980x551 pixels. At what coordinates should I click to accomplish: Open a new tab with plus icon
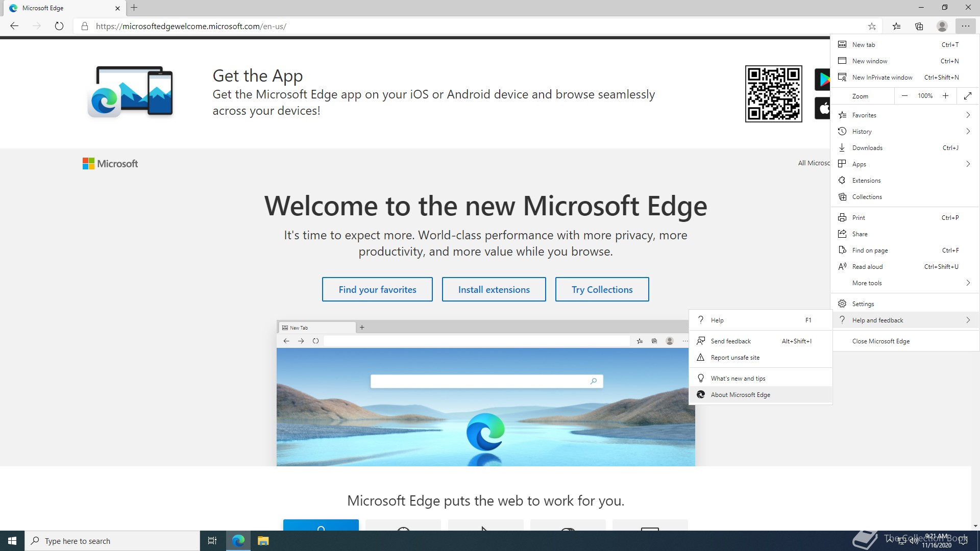click(134, 8)
